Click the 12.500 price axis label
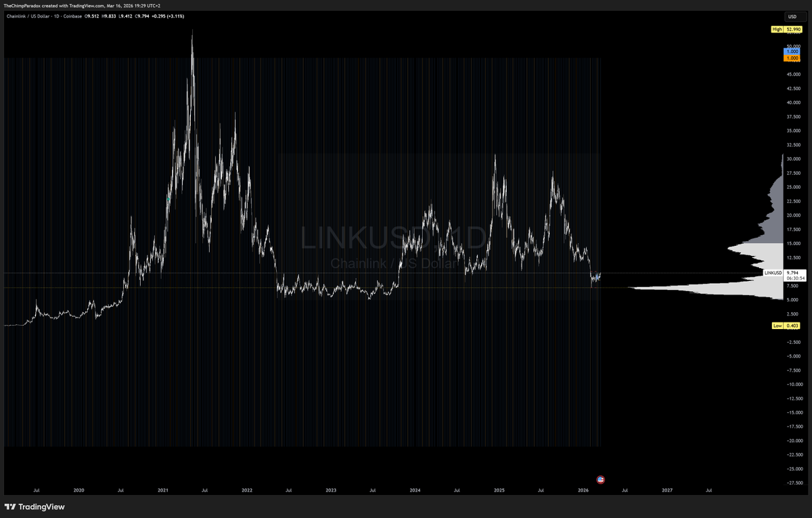Viewport: 812px width, 518px height. point(792,257)
